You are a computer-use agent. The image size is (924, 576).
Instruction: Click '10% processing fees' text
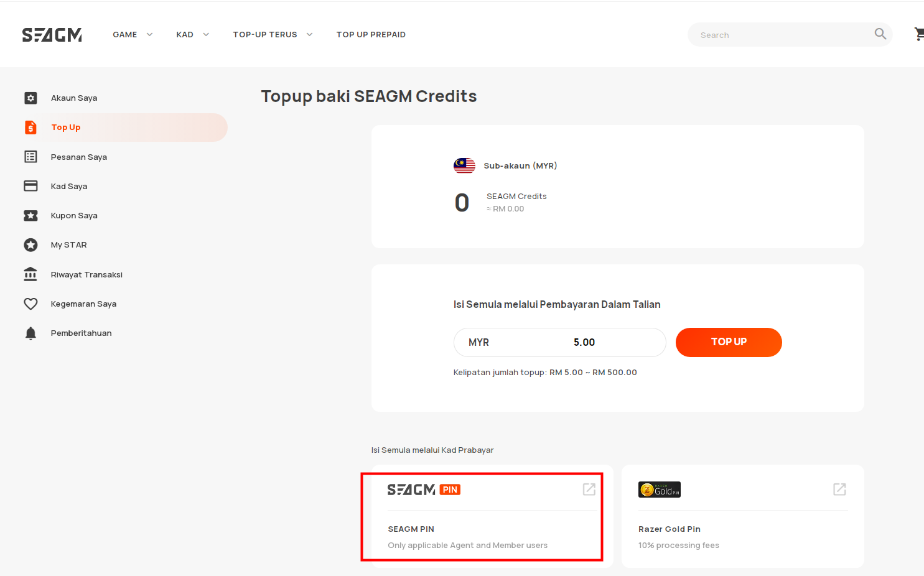tap(679, 546)
